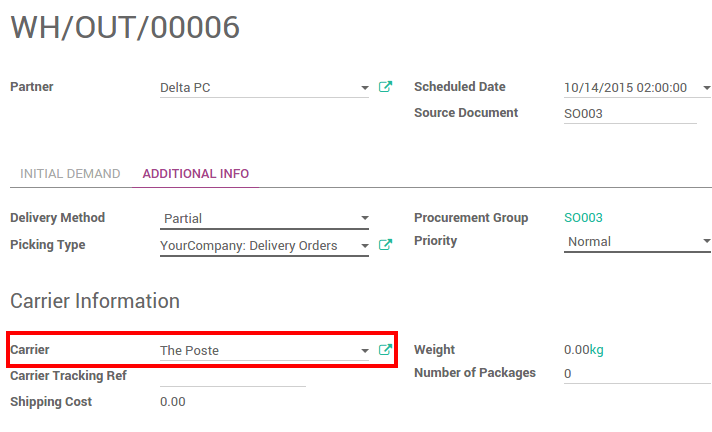Open the Delivery Method dropdown
This screenshot has height=432, width=712.
click(264, 218)
